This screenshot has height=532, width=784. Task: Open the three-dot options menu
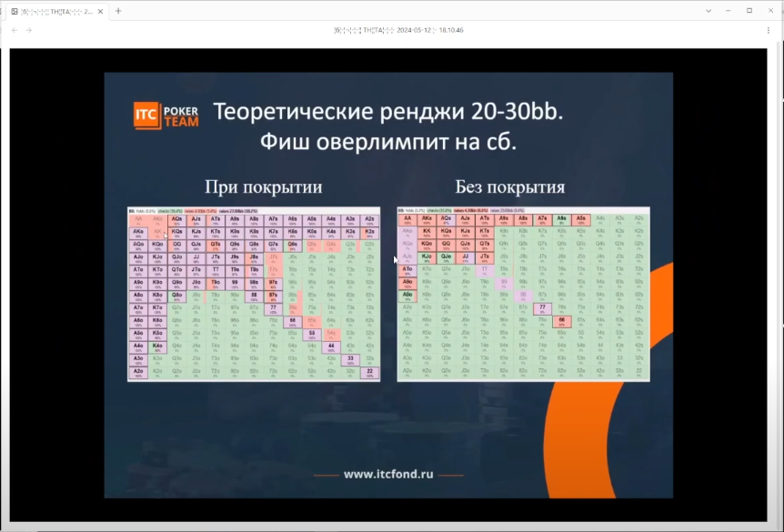(x=769, y=31)
